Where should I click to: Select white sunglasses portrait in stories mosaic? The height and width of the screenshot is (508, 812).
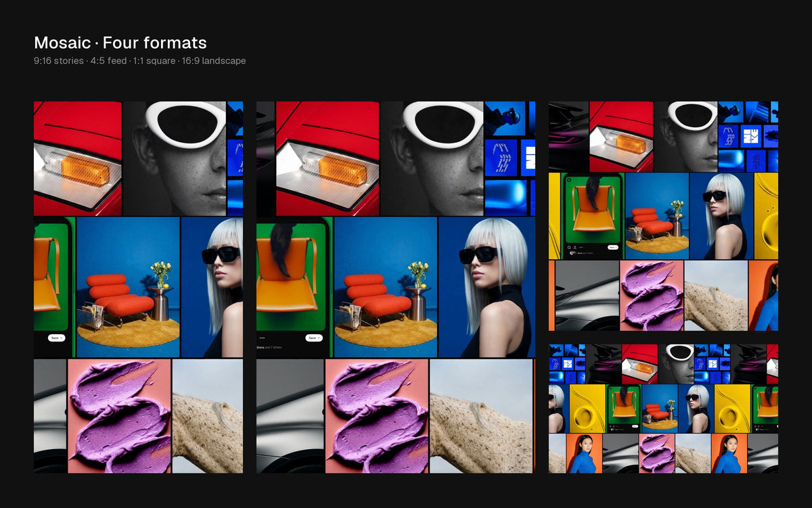point(175,158)
